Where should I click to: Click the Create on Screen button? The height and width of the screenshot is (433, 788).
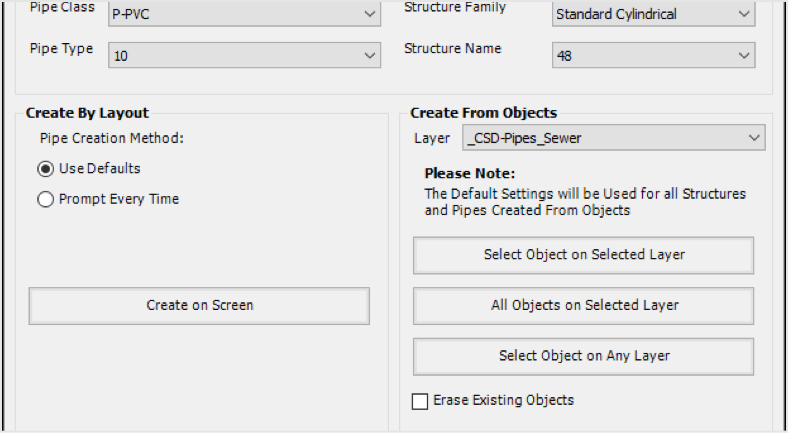(x=199, y=305)
